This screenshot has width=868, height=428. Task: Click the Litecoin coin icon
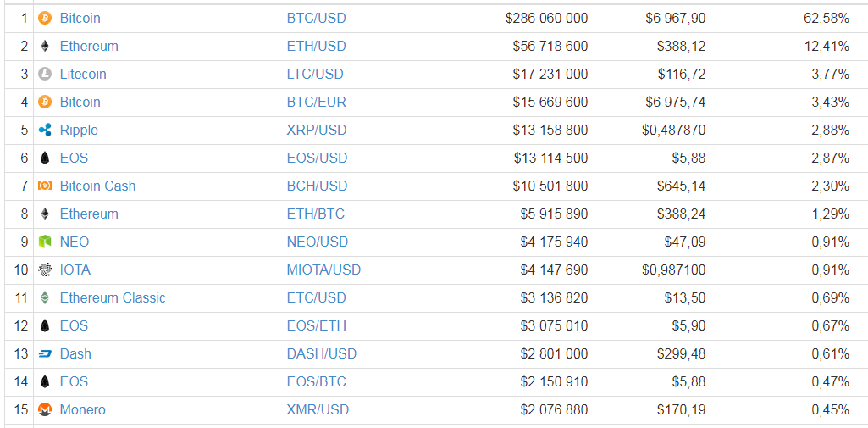click(45, 75)
